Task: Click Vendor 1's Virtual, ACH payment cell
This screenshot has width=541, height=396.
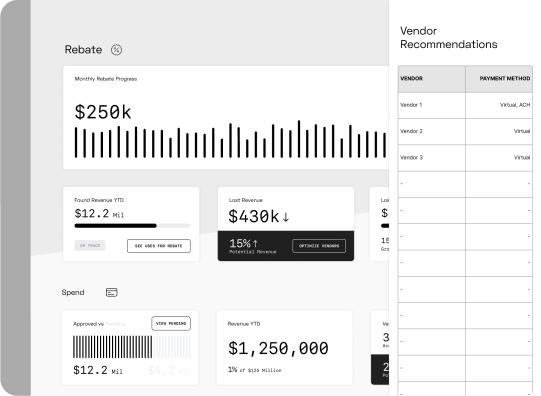Action: (x=499, y=105)
